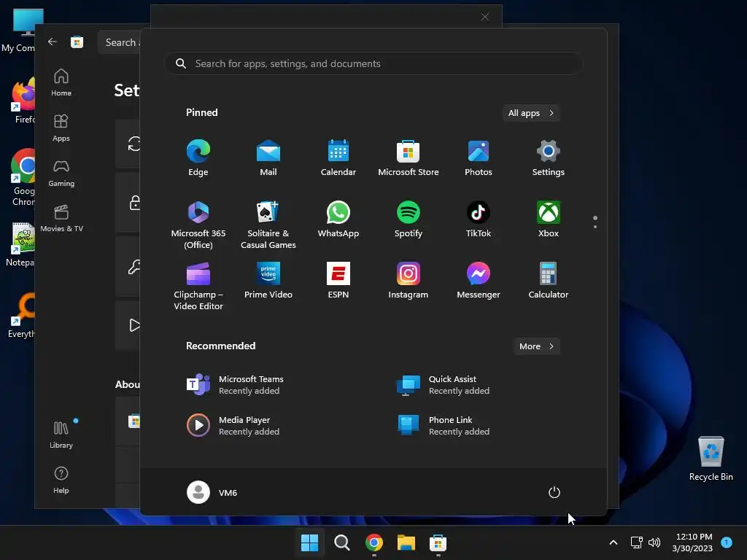The width and height of the screenshot is (747, 560).
Task: Open WhatsApp from pinned apps
Action: [338, 220]
